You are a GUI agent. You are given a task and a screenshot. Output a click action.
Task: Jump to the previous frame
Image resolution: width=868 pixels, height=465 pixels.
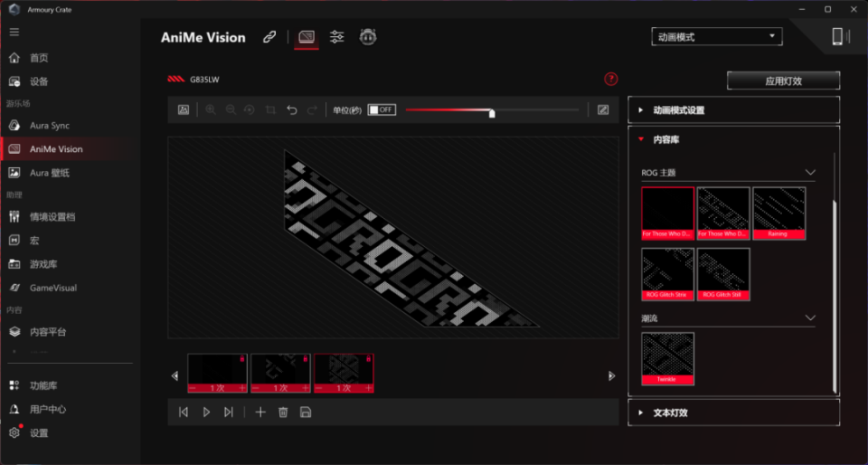[184, 412]
